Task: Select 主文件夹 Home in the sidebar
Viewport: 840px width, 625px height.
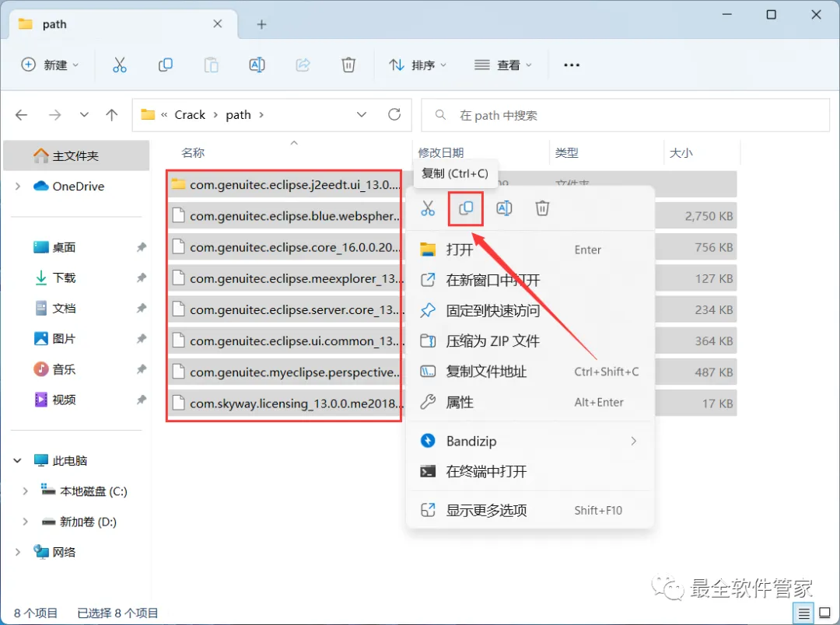Action: (x=76, y=155)
